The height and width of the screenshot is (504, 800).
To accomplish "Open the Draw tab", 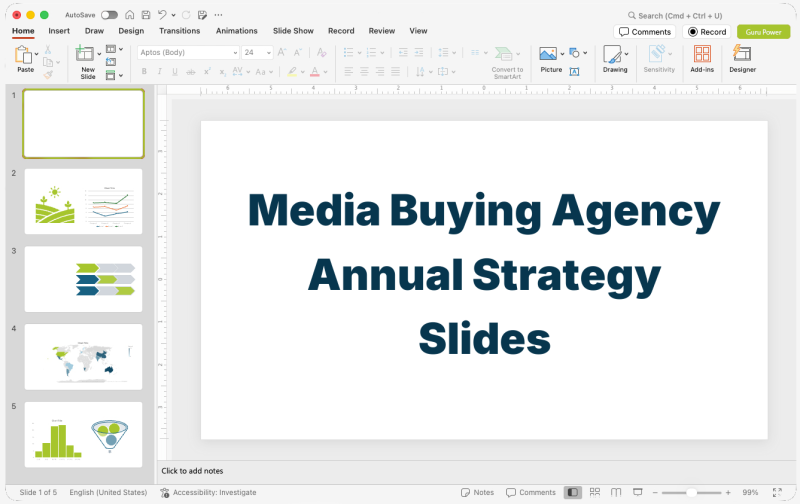I will coord(94,31).
